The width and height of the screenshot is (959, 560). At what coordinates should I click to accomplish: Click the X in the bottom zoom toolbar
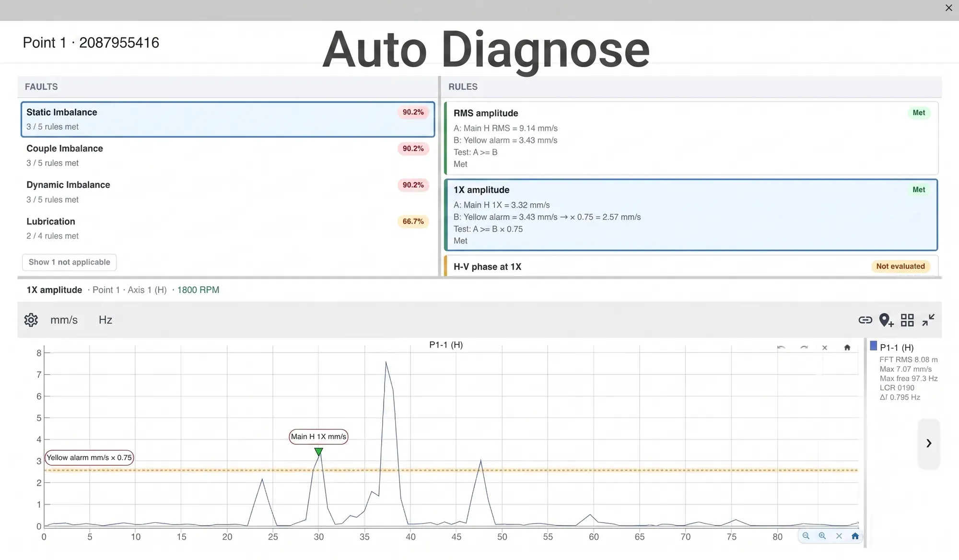(x=839, y=536)
